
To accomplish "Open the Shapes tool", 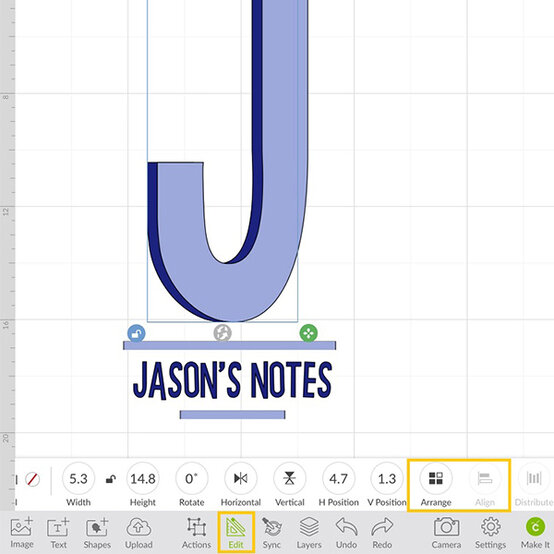I will [x=97, y=532].
